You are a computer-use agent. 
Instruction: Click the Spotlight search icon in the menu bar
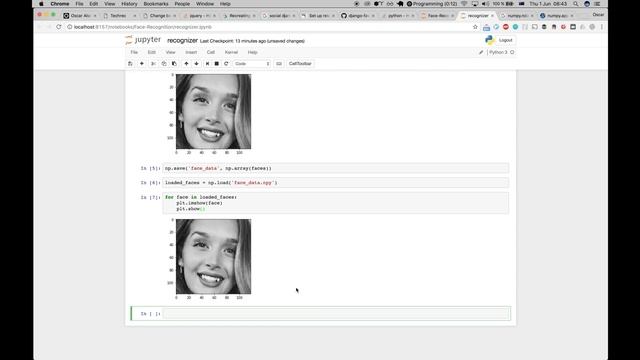(x=576, y=4)
